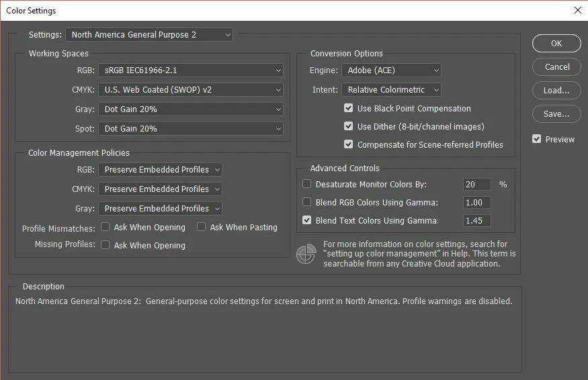Open Gray color management policy dropdown

coord(160,208)
